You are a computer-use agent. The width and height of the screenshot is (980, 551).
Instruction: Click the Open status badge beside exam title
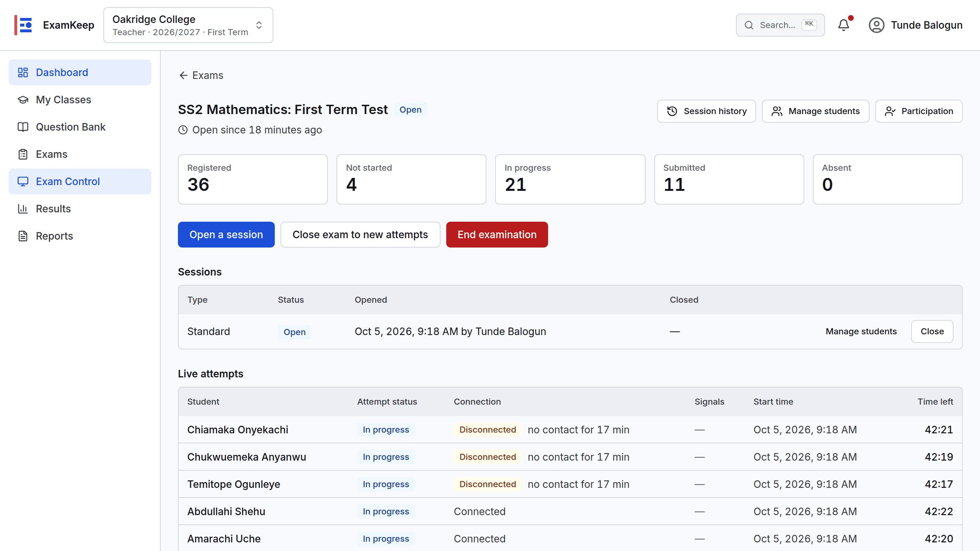pos(410,110)
